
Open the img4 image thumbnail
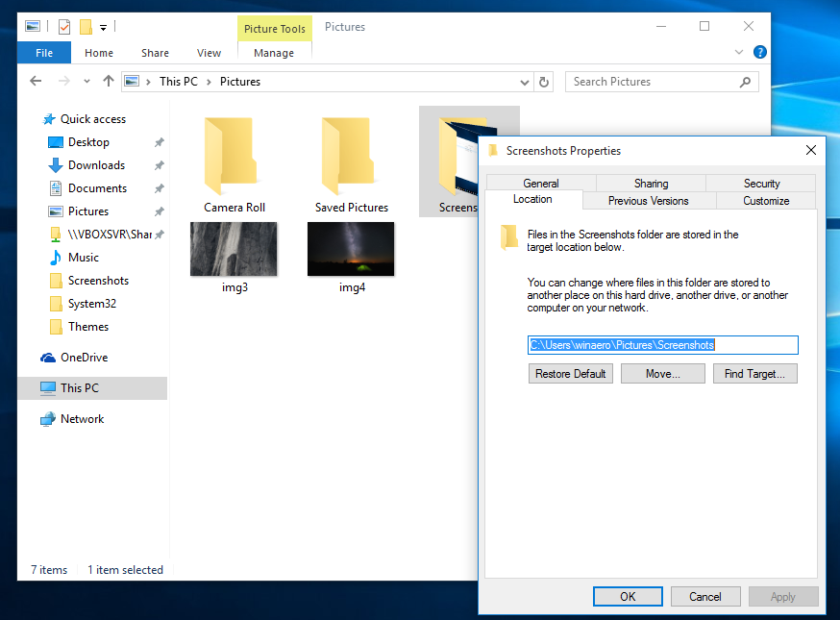tap(351, 248)
